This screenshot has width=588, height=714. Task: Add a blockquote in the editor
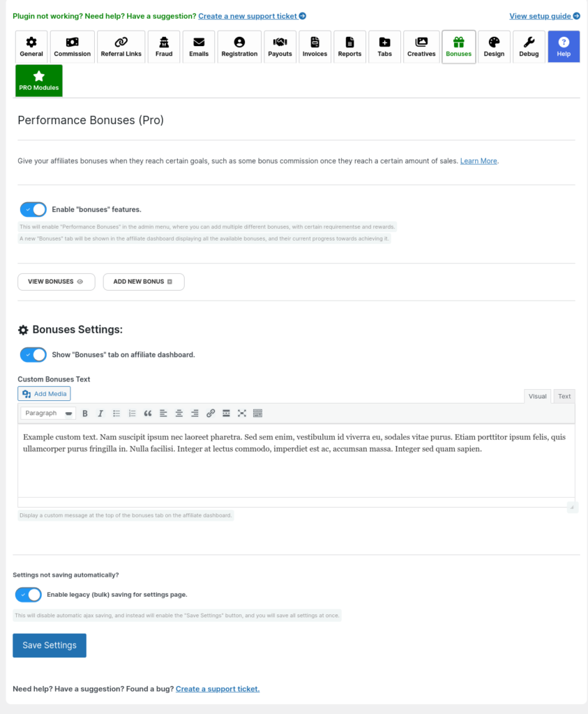(x=148, y=413)
